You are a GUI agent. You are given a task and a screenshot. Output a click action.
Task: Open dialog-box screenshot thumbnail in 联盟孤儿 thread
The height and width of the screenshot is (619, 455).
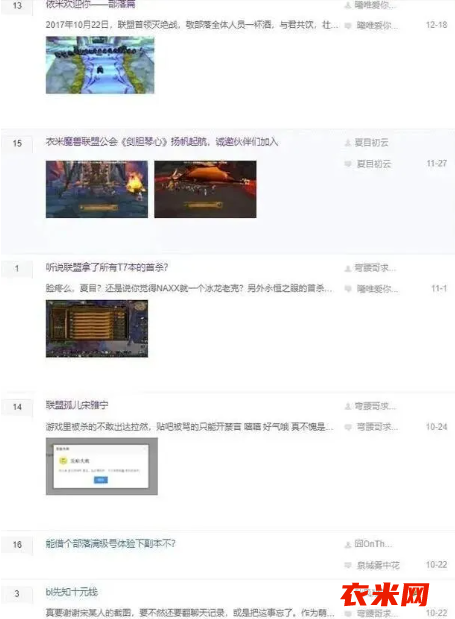coord(102,466)
